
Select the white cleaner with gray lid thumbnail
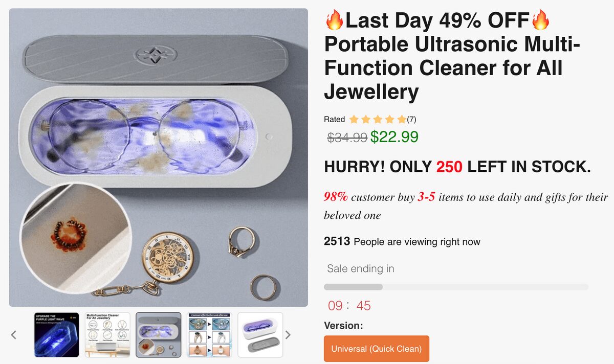pos(261,334)
